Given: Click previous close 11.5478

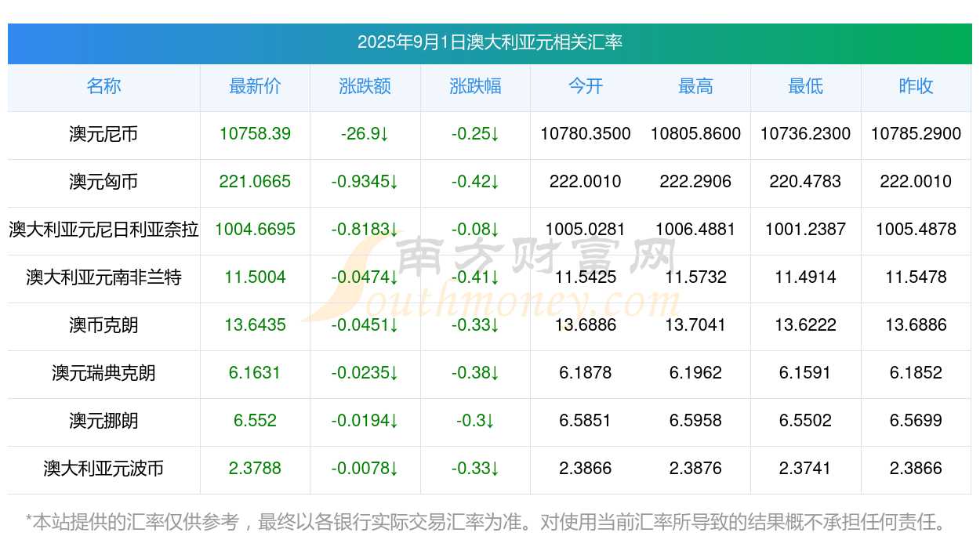Looking at the screenshot, I should point(916,277).
